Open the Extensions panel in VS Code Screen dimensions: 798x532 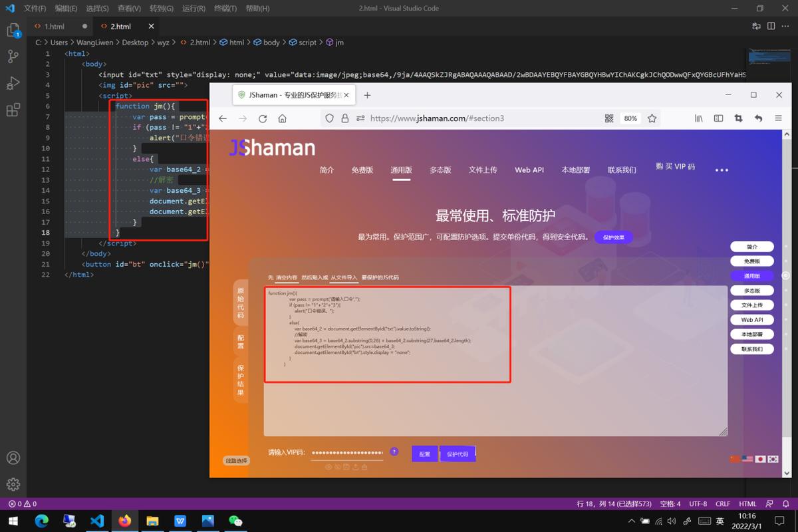(x=13, y=108)
